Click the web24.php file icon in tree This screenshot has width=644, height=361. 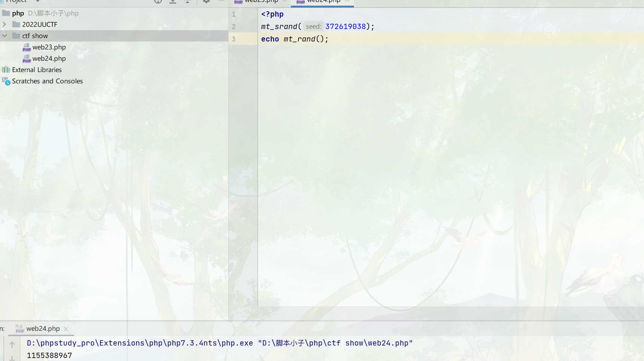coord(26,59)
